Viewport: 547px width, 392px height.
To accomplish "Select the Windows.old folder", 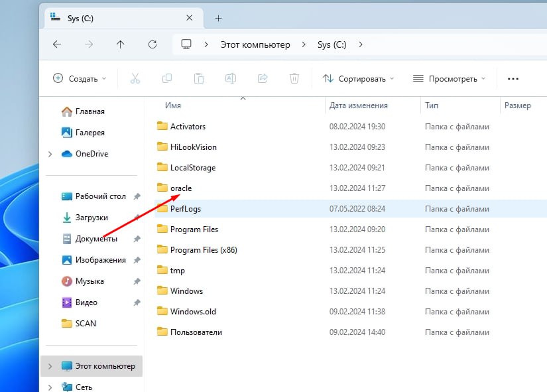I will (x=186, y=311).
